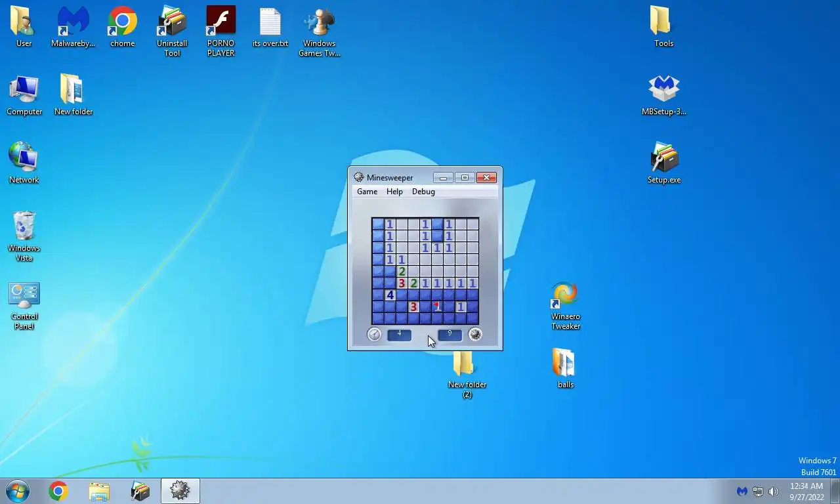Open Uninstall Tool desktop shortcut

pos(172,31)
